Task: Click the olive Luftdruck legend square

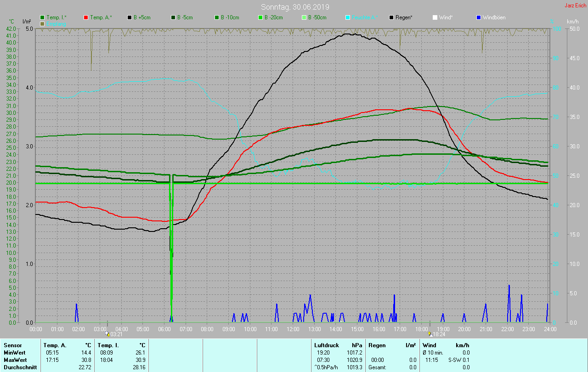Action: [x=42, y=23]
